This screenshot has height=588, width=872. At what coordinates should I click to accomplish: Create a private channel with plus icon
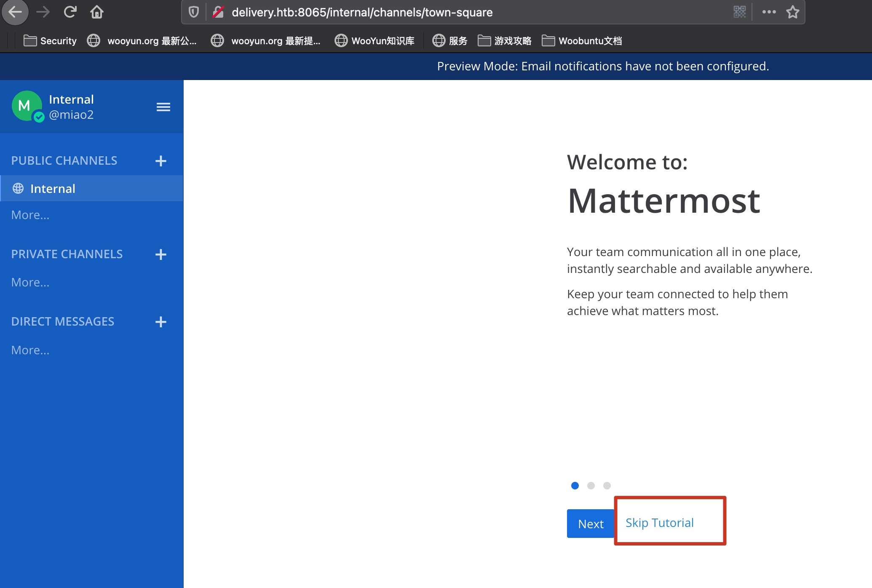coord(160,254)
